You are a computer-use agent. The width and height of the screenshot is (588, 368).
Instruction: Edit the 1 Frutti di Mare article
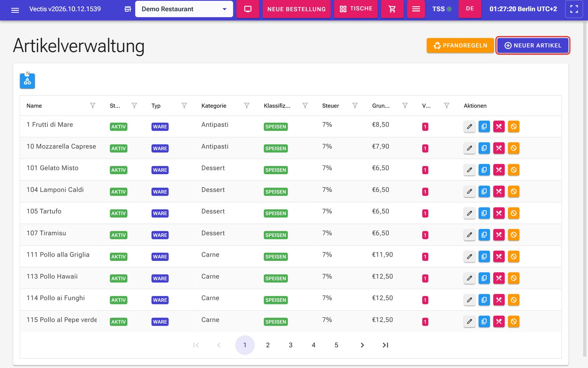(469, 126)
